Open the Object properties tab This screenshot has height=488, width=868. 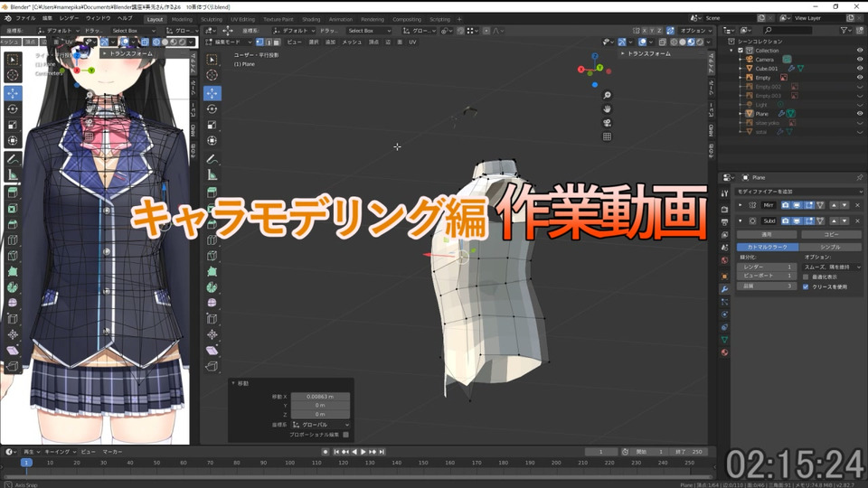[724, 277]
